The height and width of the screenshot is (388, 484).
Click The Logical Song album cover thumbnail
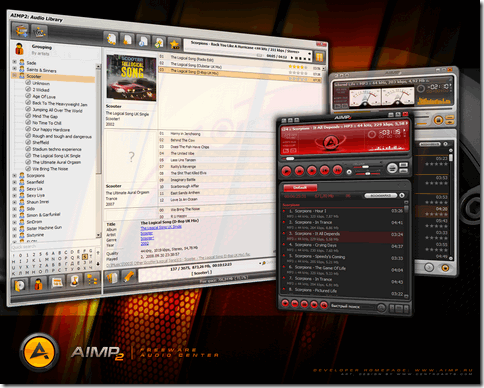(131, 78)
